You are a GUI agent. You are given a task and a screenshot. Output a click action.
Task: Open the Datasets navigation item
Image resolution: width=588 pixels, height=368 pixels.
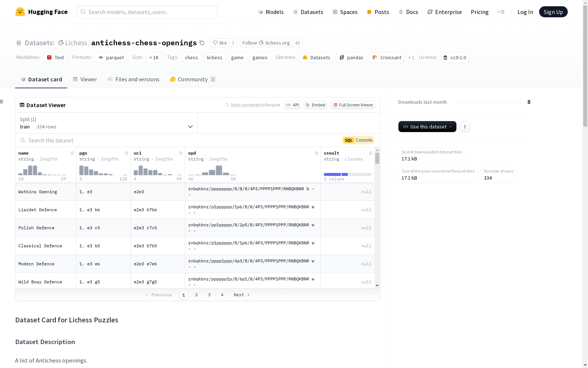coord(308,12)
